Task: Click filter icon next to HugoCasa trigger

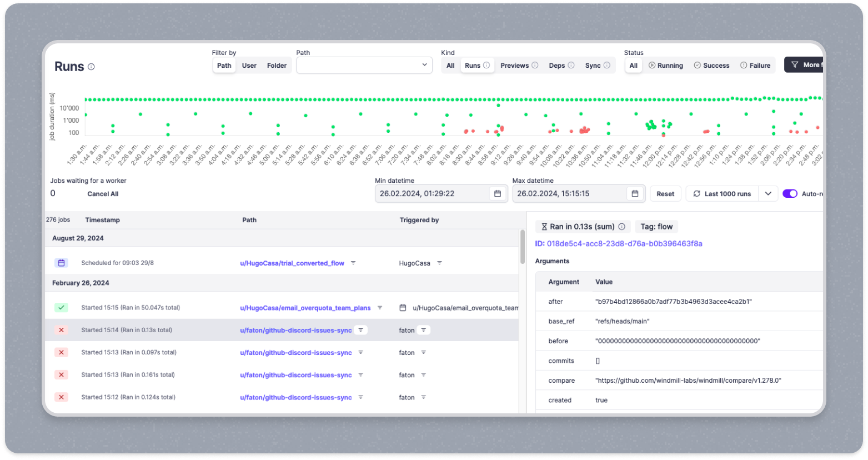Action: click(x=439, y=263)
